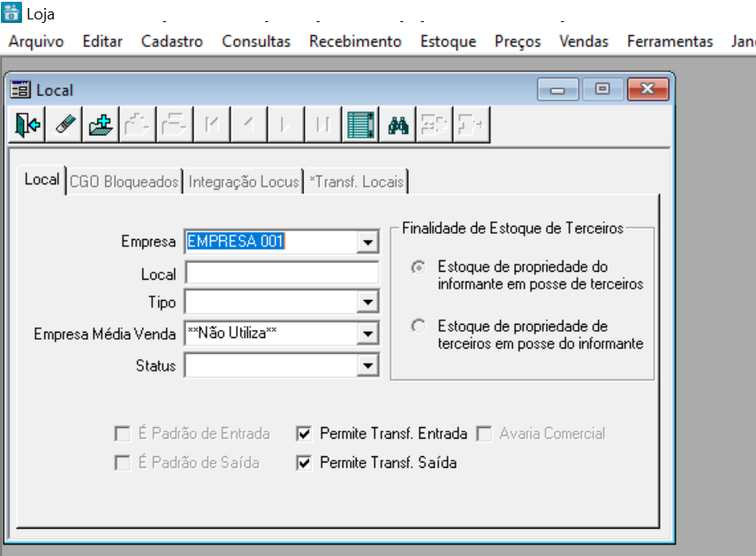Open the Ferramentas menu
Viewport: 756px width, 556px height.
pos(669,41)
